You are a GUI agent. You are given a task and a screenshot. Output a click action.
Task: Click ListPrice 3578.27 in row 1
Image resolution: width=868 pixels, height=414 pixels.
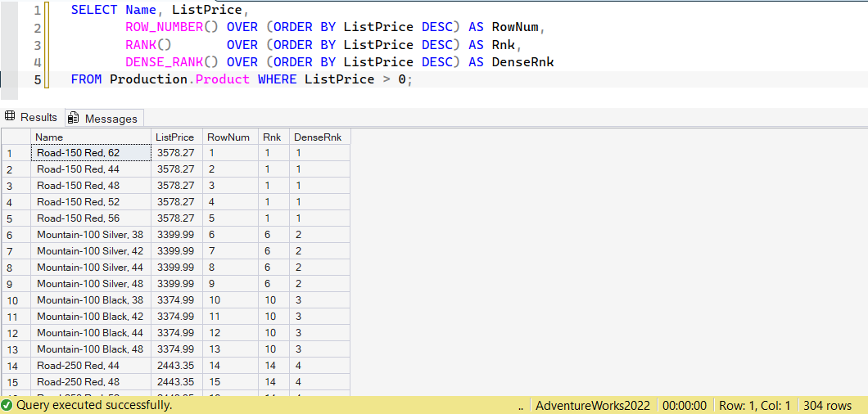pyautogui.click(x=177, y=153)
